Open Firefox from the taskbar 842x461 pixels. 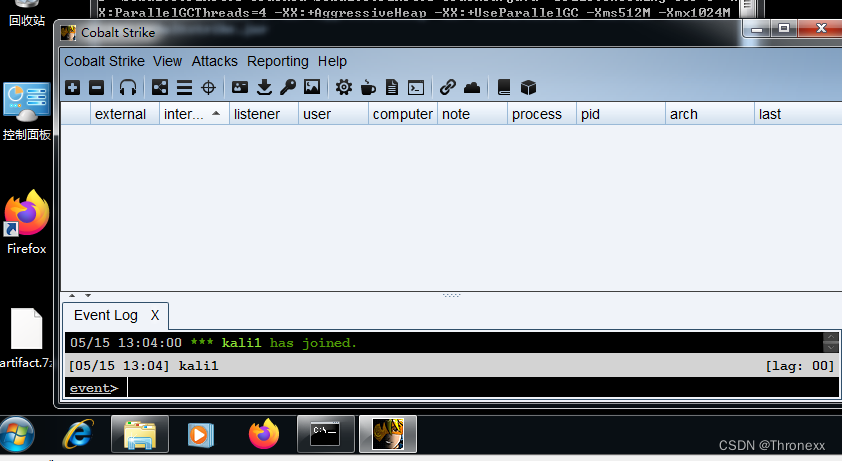point(264,434)
